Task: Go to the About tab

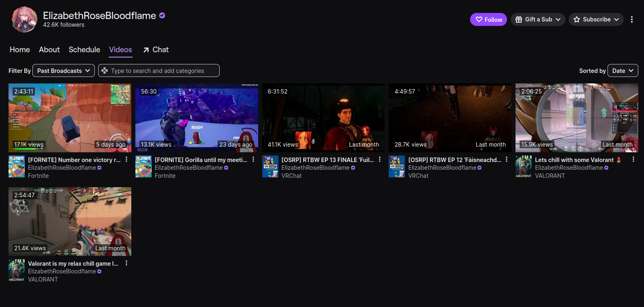Action: coord(49,49)
